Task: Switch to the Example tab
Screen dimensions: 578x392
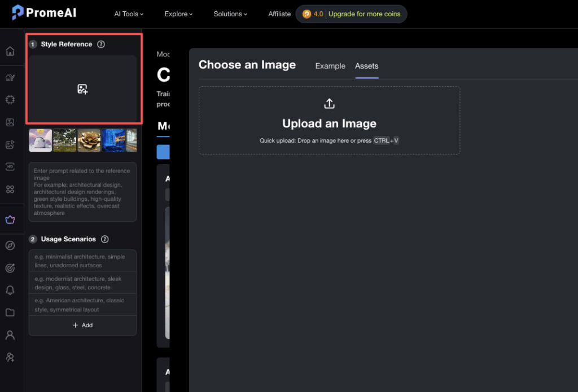Action: point(330,66)
